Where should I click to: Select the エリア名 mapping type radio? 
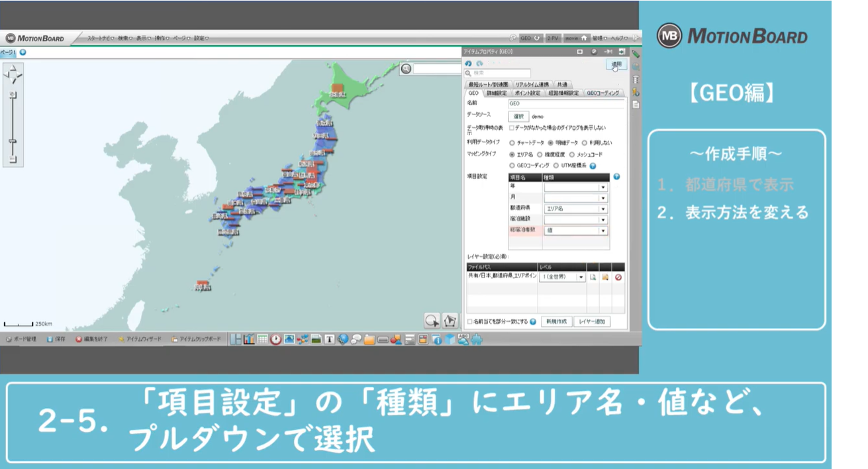[x=512, y=154]
